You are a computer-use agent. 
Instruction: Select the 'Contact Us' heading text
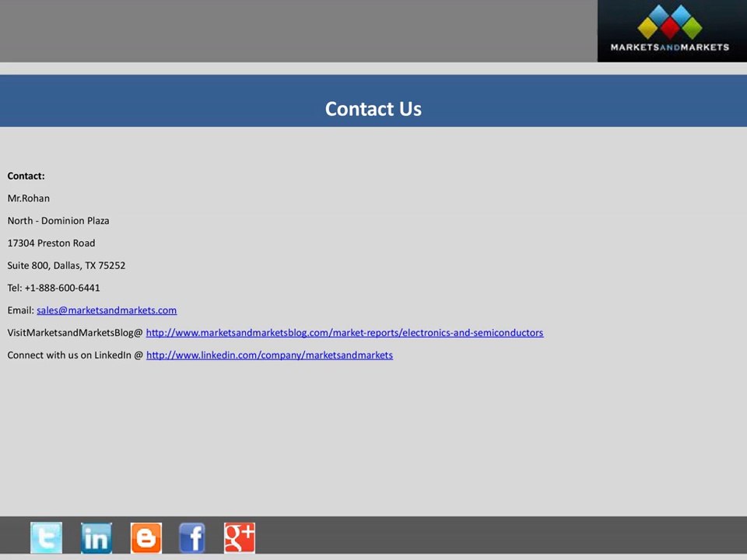[x=373, y=109]
